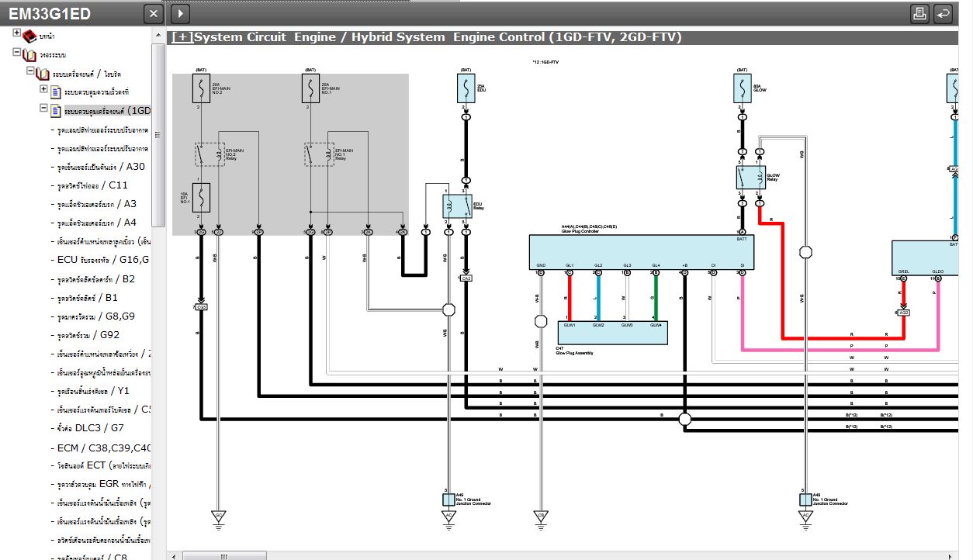Click the document icon of highlighted 1GD tree entry
Screen dimensions: 973x560
[x=56, y=111]
